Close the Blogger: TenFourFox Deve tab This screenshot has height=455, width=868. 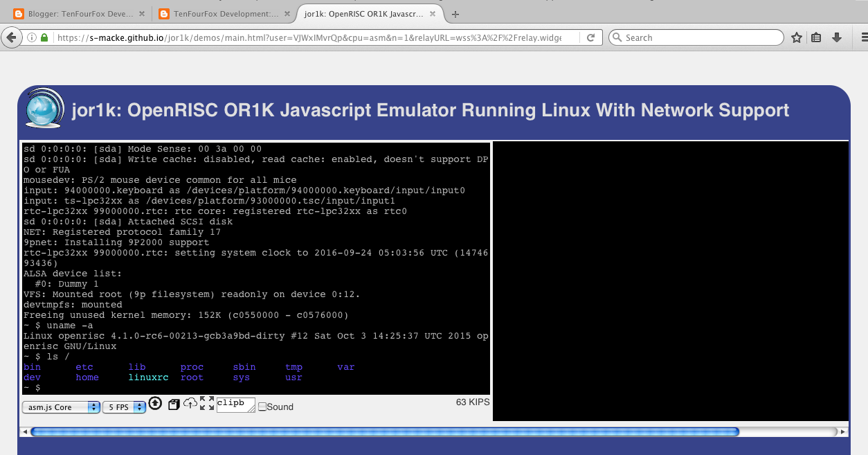pos(143,14)
